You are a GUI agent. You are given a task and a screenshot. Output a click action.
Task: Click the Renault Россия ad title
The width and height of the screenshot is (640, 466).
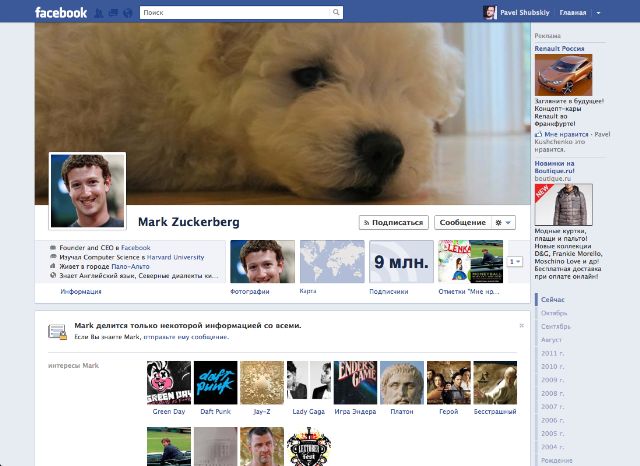(559, 49)
